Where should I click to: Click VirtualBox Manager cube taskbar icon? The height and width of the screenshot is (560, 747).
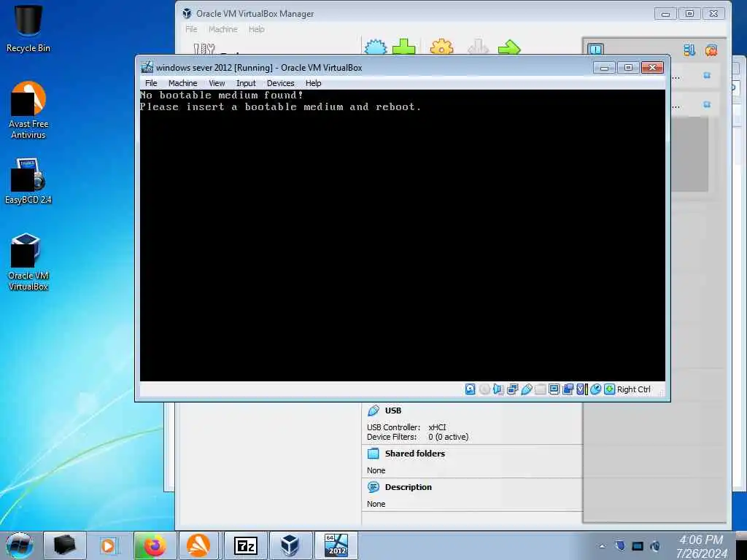(x=290, y=545)
